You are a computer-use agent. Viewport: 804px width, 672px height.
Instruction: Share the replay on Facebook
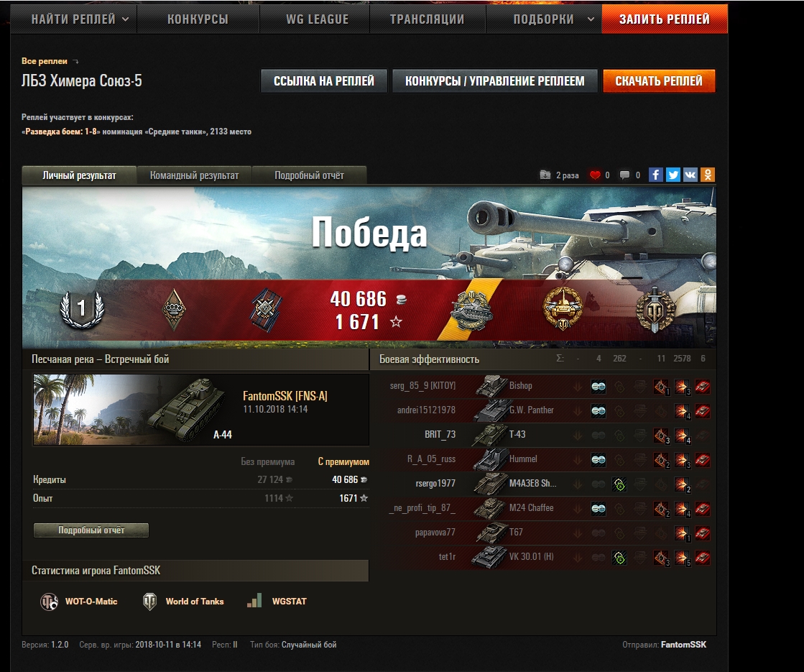pyautogui.click(x=656, y=175)
